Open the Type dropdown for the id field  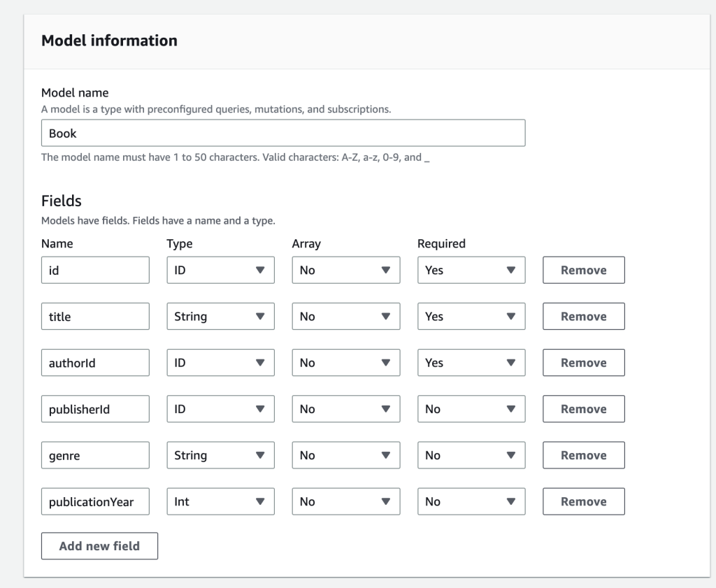(220, 270)
